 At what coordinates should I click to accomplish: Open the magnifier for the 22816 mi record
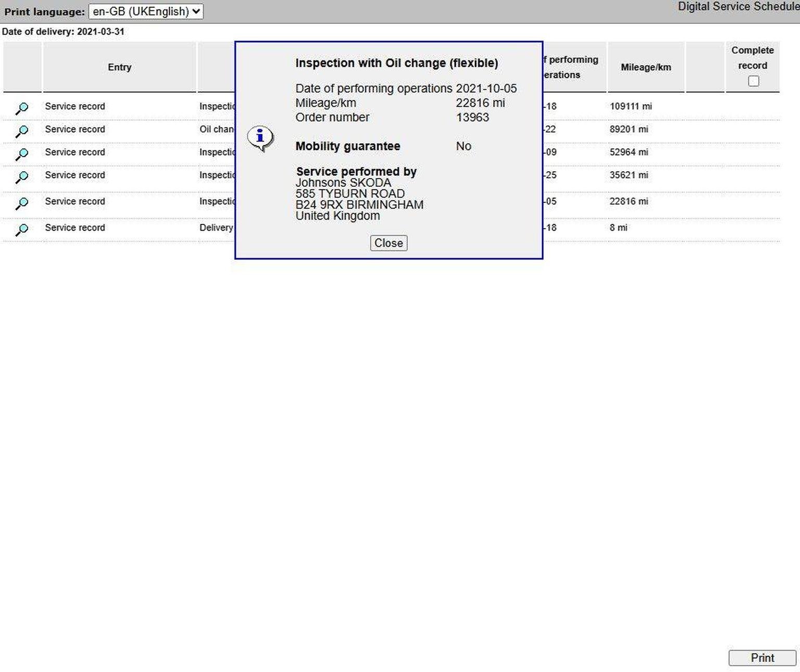tap(22, 203)
